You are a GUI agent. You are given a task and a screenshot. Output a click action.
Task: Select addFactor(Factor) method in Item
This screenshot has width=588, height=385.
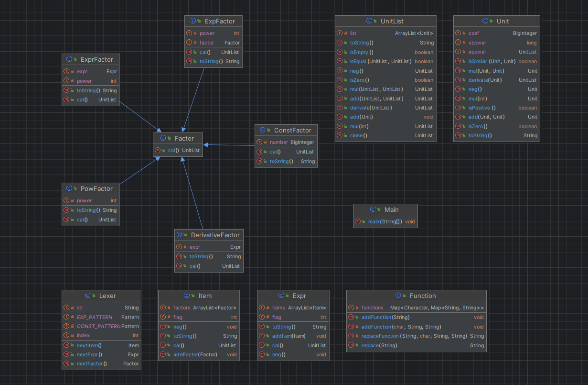[x=199, y=354]
